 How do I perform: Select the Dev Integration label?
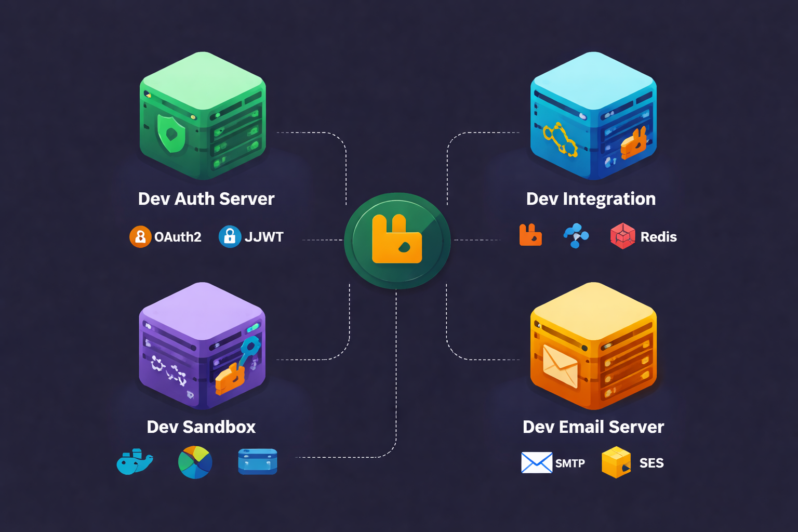point(591,199)
